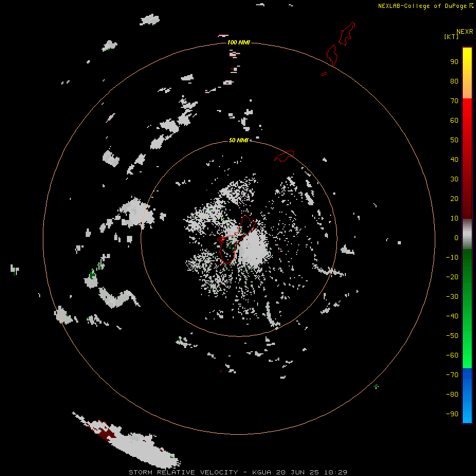Screen dimensions: 476x476
Task: Click the [KT] units label
Action: click(451, 36)
